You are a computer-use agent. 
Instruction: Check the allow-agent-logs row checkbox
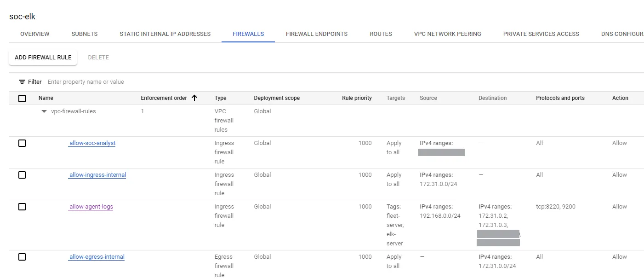pos(22,206)
